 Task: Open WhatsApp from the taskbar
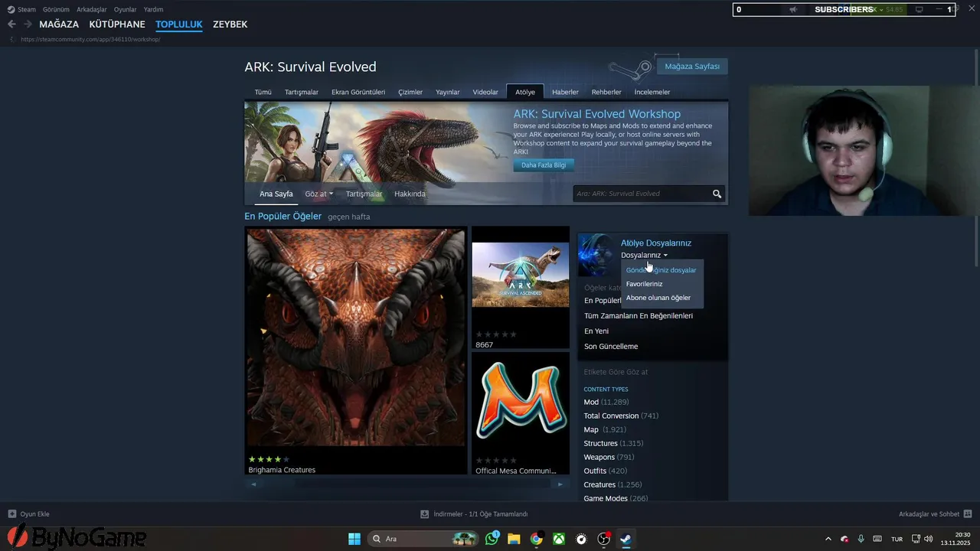[492, 539]
